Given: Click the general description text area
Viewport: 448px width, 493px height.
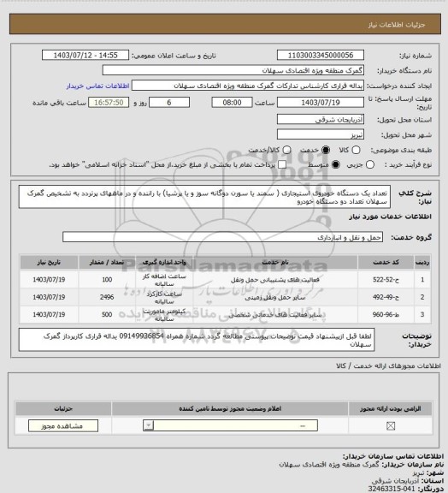Looking at the screenshot, I should coord(204,197).
